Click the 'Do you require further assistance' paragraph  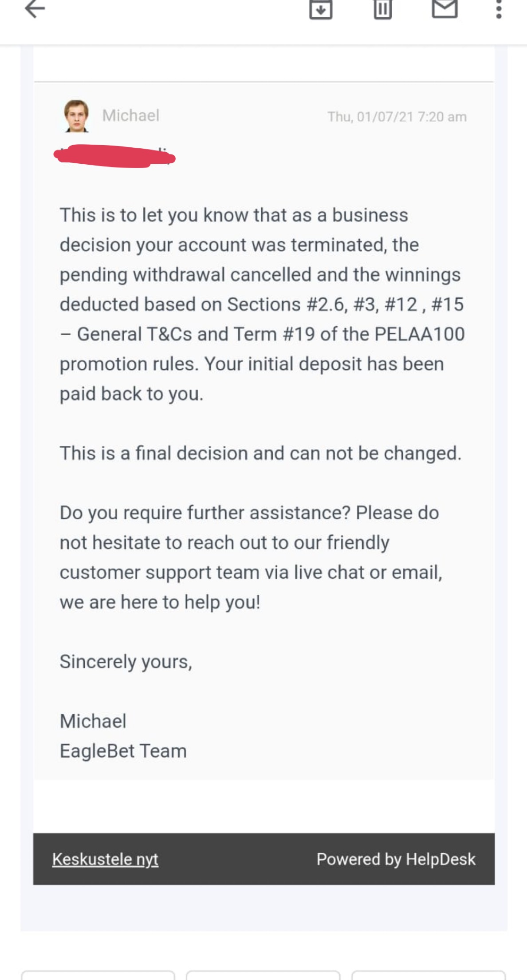coord(251,557)
